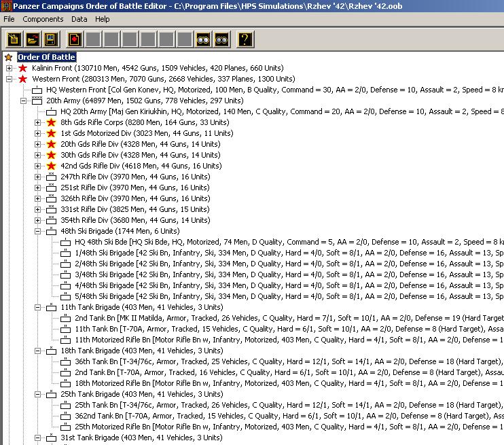Click the red star icon of Kalinin Front

click(x=22, y=68)
